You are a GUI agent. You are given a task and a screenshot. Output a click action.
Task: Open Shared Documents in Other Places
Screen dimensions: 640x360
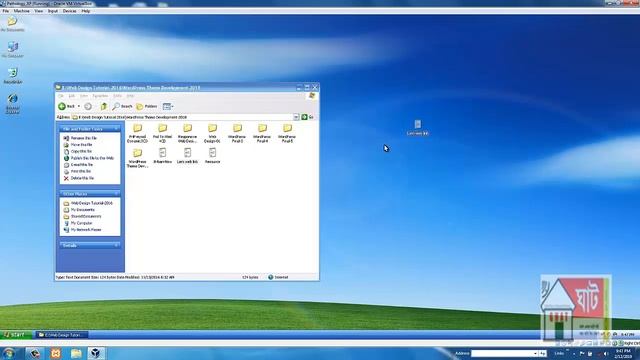click(86, 216)
